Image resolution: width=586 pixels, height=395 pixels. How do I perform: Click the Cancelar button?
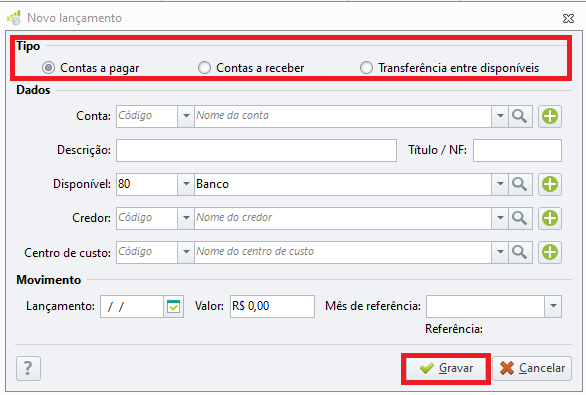click(532, 368)
